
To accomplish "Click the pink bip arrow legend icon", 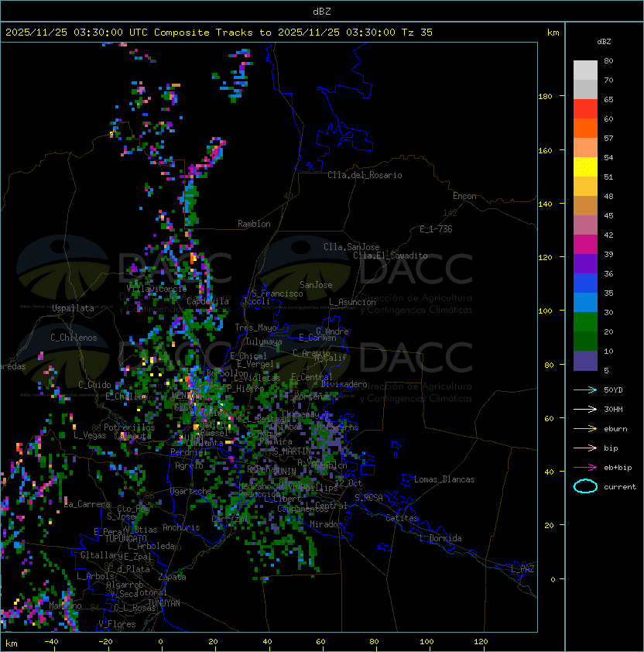I will pos(585,448).
